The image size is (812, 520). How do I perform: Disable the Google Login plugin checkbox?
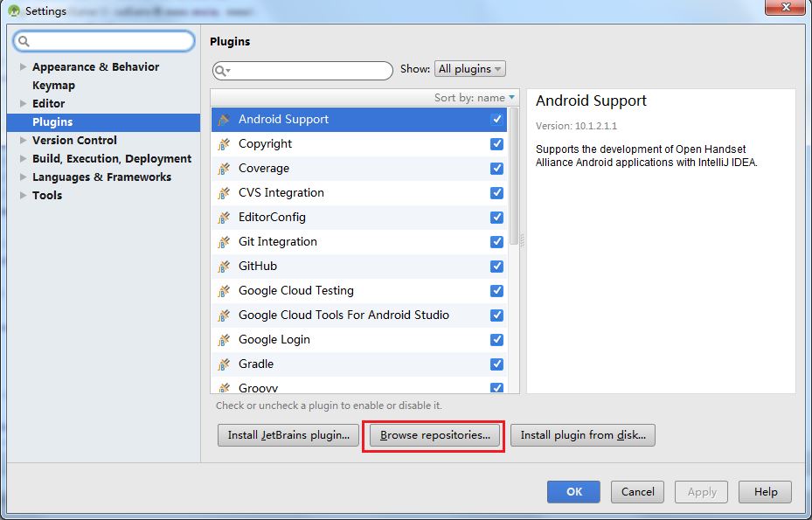click(x=496, y=340)
